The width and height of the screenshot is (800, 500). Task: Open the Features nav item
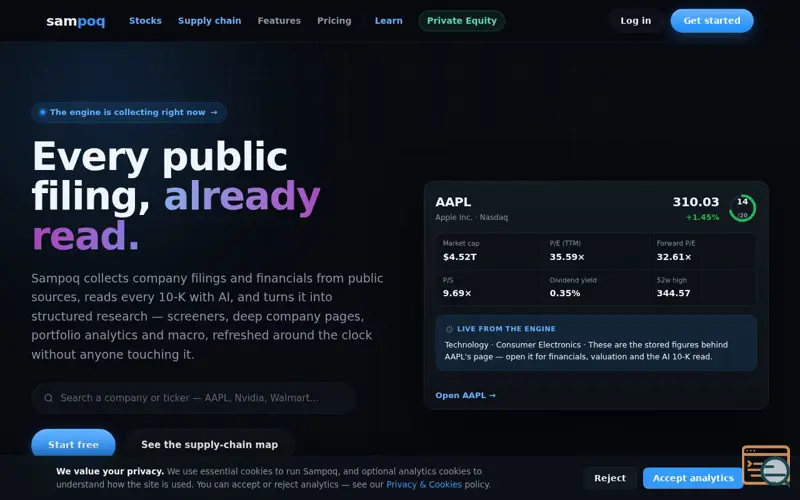pos(279,21)
